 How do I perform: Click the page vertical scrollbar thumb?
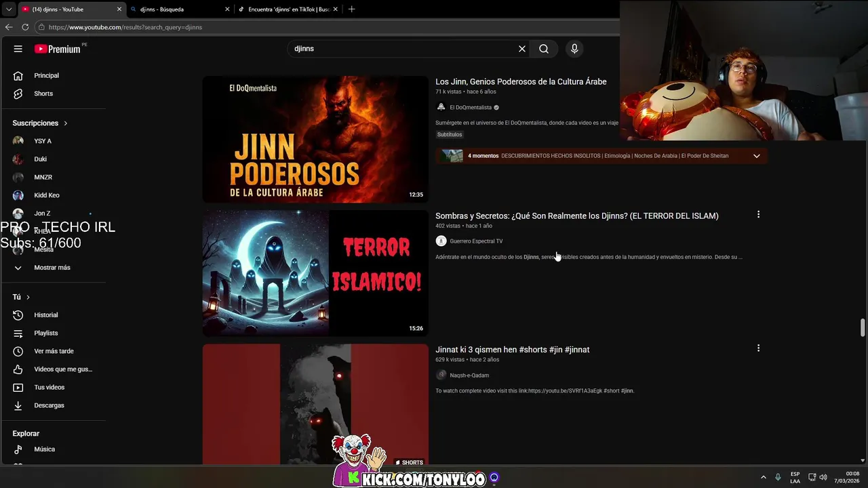[863, 327]
